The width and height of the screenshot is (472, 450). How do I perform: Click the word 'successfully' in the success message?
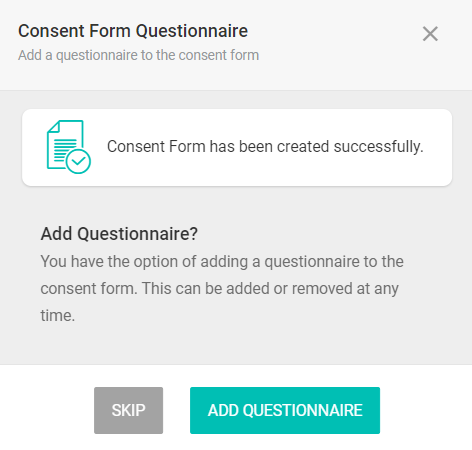(x=378, y=147)
